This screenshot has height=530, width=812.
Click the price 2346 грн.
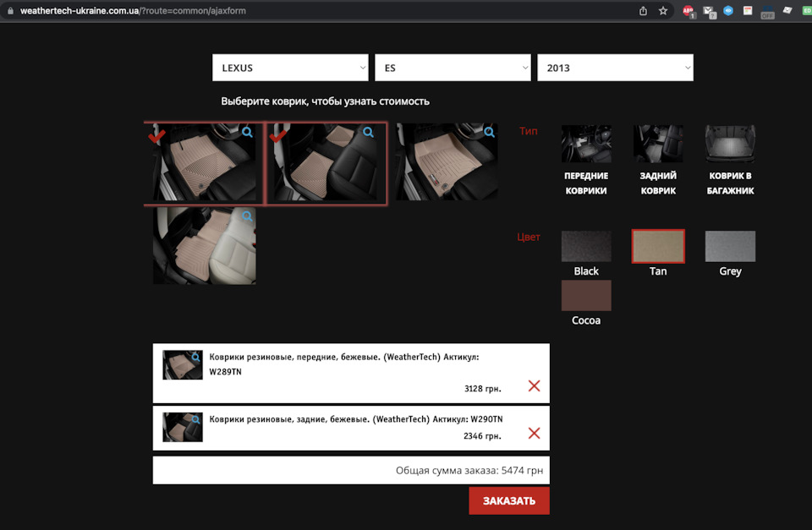pos(483,436)
